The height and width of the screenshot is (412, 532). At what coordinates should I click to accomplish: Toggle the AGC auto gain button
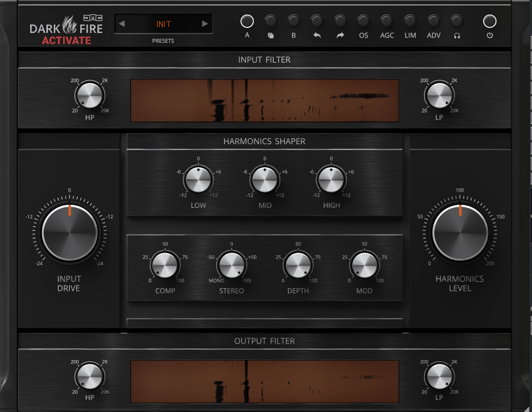387,21
